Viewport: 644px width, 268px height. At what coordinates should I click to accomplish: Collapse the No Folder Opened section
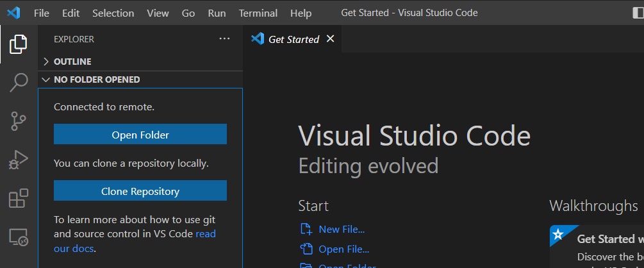96,80
